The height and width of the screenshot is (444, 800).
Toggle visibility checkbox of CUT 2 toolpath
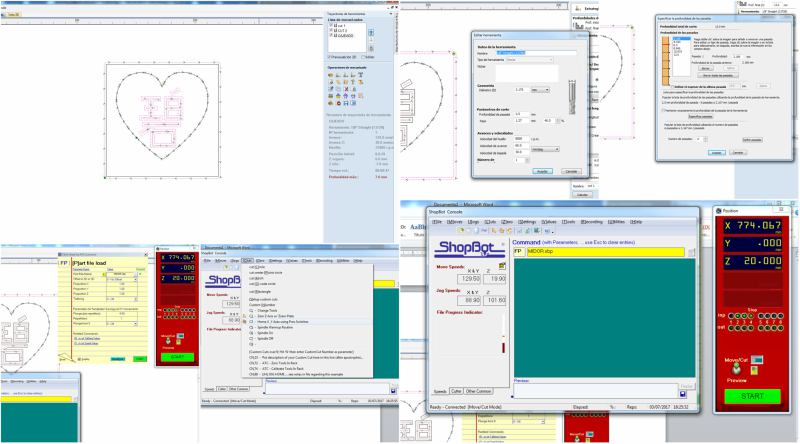tap(331, 30)
